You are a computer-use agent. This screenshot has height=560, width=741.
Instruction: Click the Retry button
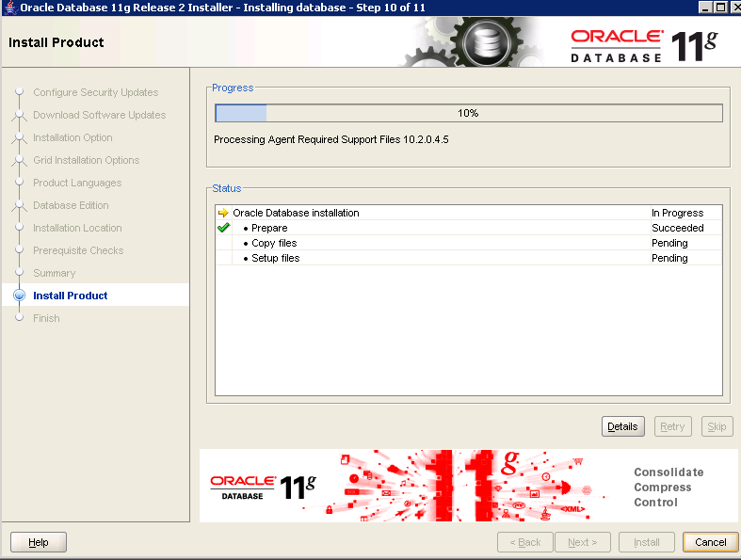(x=672, y=426)
